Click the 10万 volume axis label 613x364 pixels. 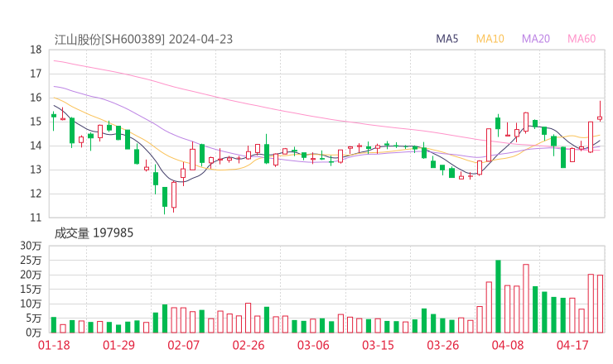pos(31,304)
